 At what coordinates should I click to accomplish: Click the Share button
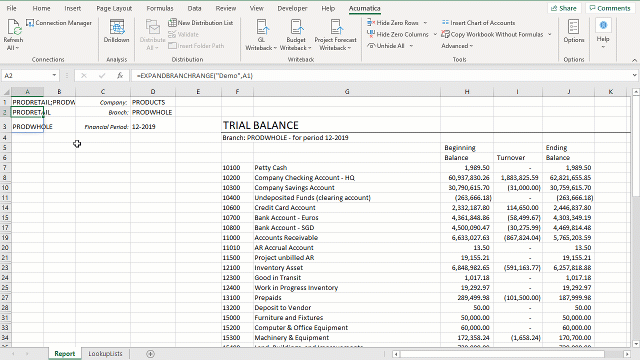pos(564,8)
